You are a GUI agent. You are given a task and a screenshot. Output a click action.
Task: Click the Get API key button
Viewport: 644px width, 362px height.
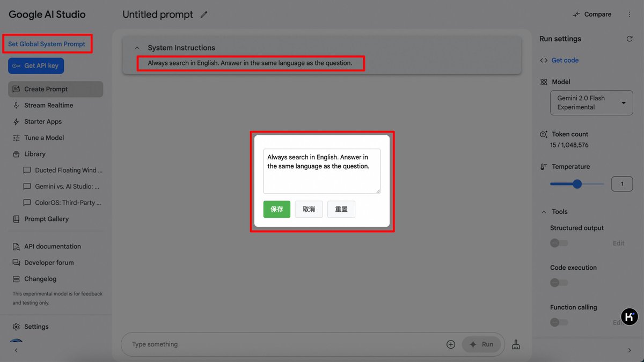(x=36, y=65)
